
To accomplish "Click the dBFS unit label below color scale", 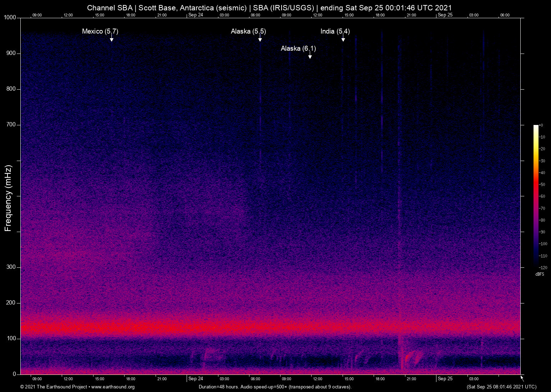I will pos(540,274).
